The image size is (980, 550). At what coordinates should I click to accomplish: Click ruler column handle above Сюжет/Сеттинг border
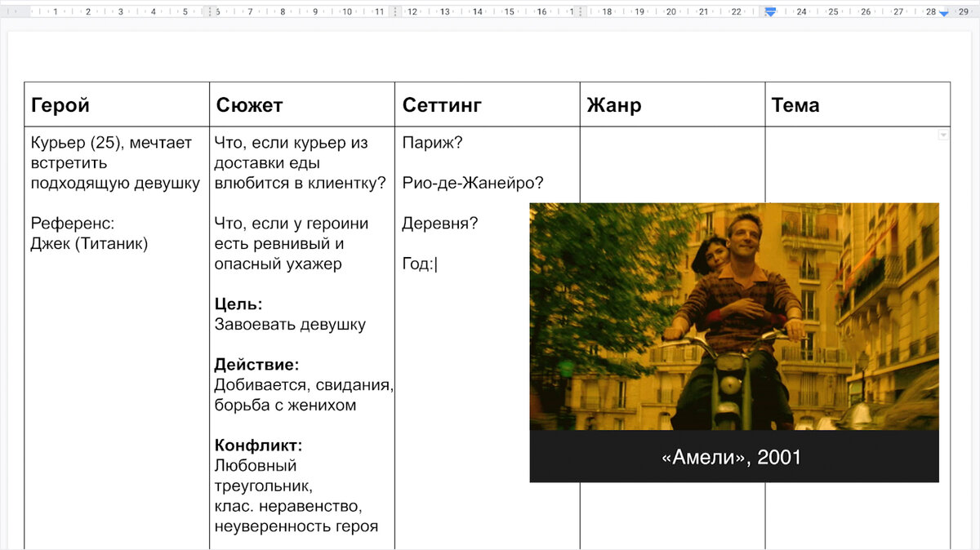click(395, 12)
